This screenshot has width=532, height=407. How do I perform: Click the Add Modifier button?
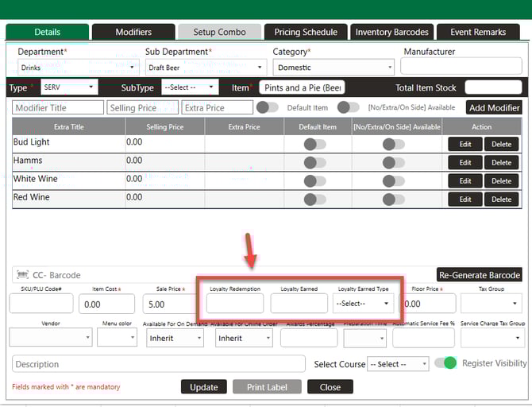pyautogui.click(x=494, y=107)
